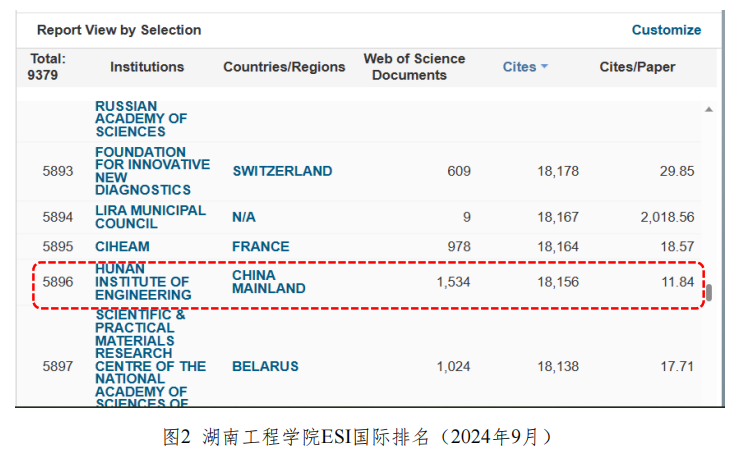Open Hunan Institute of Engineering link
This screenshot has width=739, height=455.
click(143, 282)
